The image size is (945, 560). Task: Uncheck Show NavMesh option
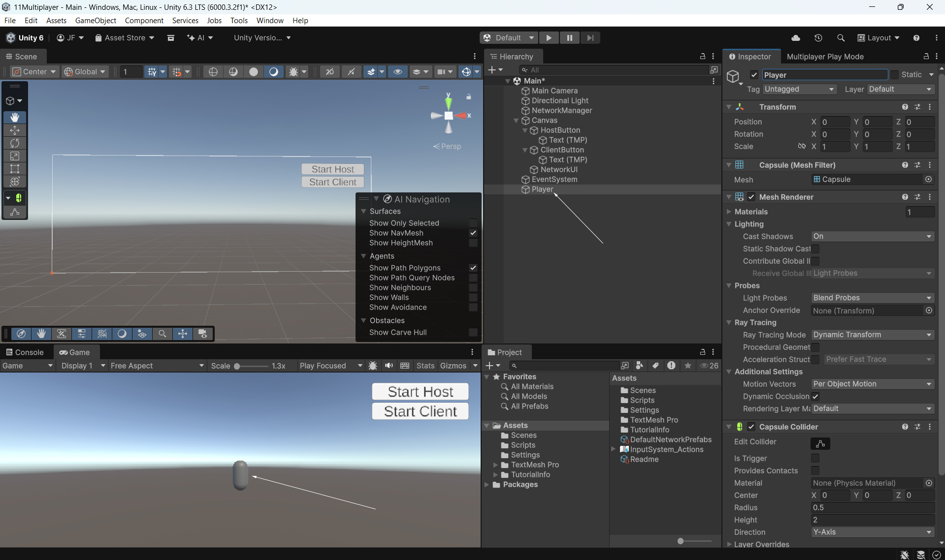click(473, 233)
